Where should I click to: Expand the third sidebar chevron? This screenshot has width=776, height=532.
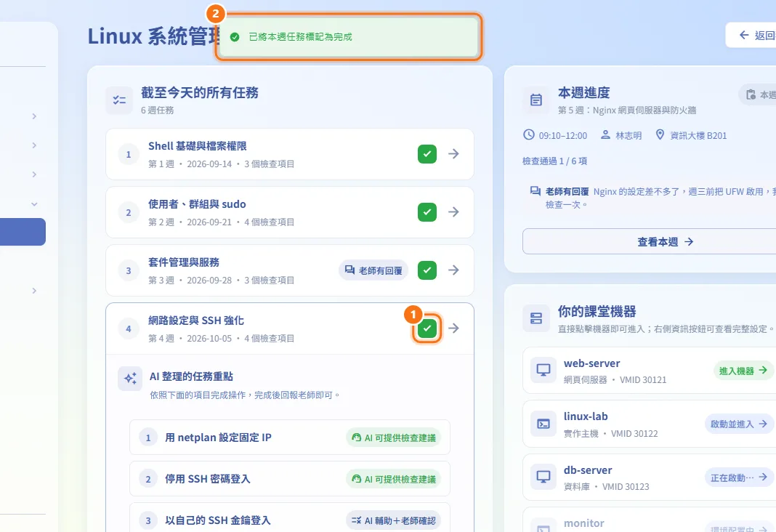coord(34,174)
